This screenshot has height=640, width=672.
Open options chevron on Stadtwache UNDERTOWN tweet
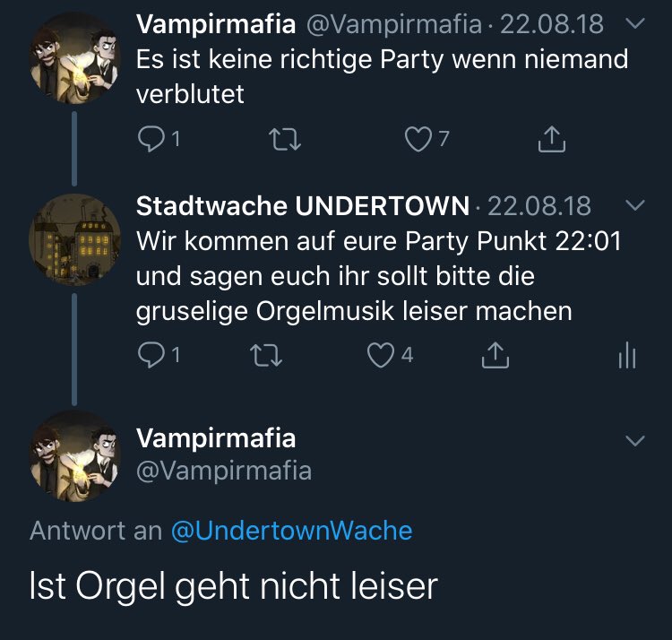634,206
